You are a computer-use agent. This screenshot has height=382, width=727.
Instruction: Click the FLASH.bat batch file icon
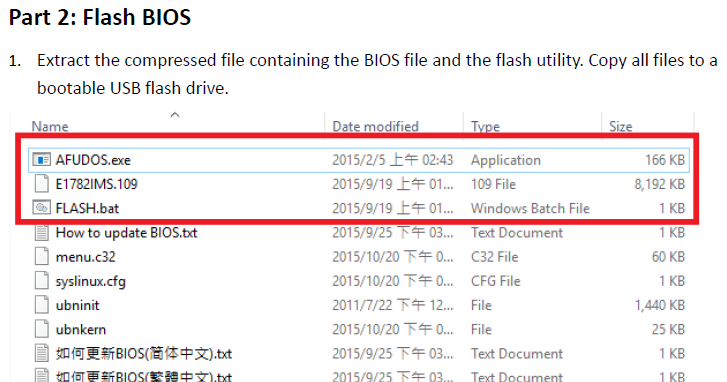[41, 208]
